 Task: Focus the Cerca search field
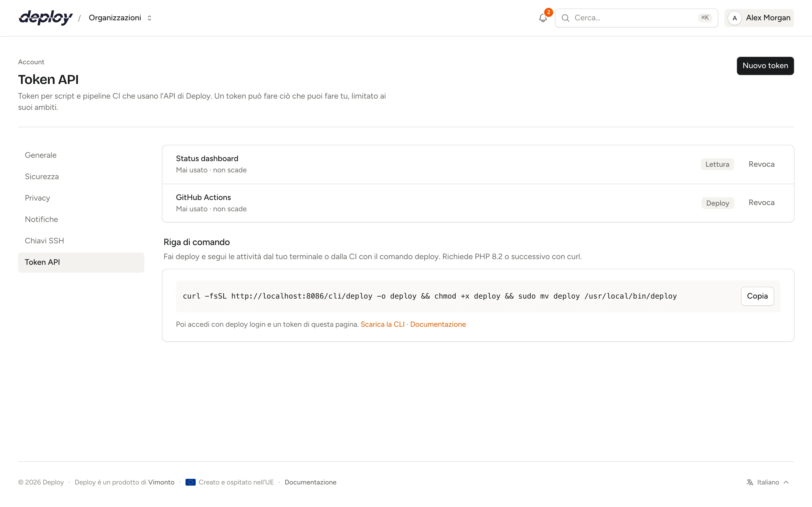pos(636,18)
